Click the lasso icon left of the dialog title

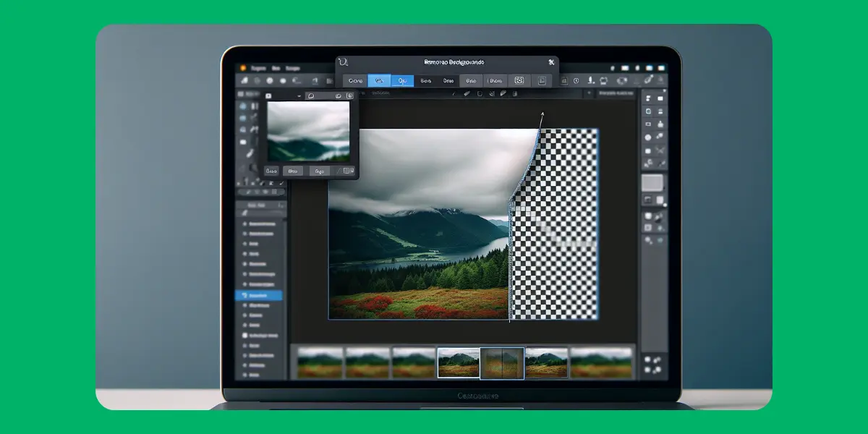point(344,63)
